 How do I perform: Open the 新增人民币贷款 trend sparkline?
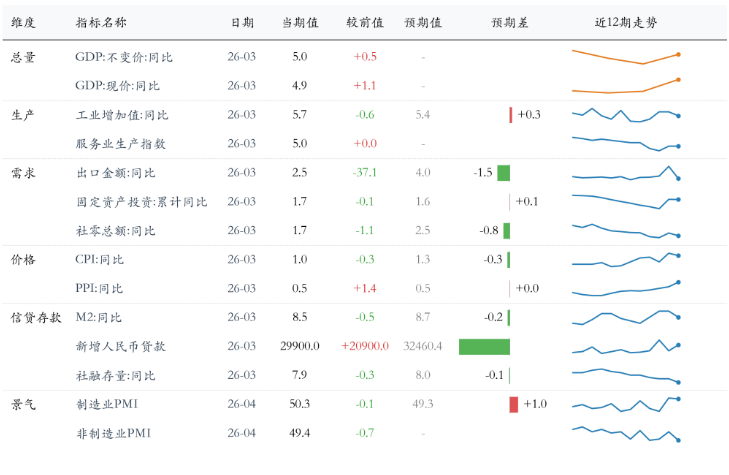(626, 346)
